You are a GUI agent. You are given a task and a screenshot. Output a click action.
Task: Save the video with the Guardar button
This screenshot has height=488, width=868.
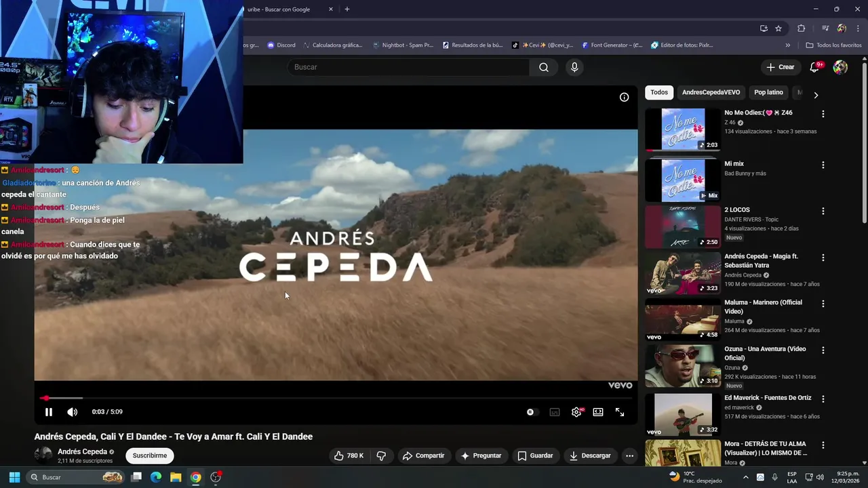pos(535,455)
